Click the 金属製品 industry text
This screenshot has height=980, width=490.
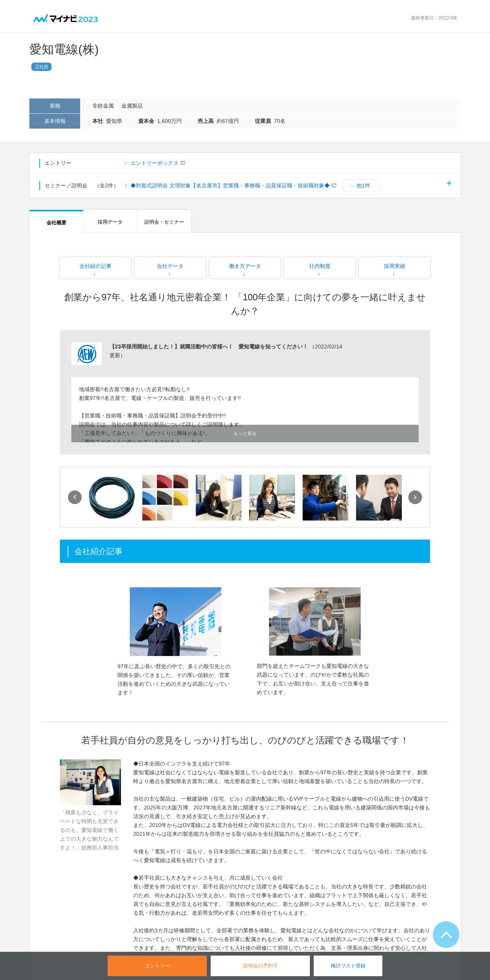(132, 106)
